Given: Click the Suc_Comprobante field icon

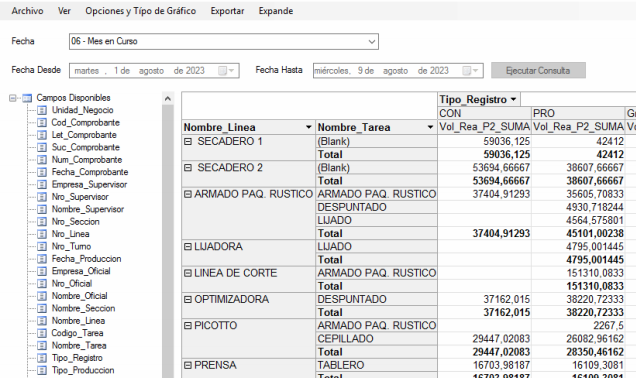Looking at the screenshot, I should [42, 147].
